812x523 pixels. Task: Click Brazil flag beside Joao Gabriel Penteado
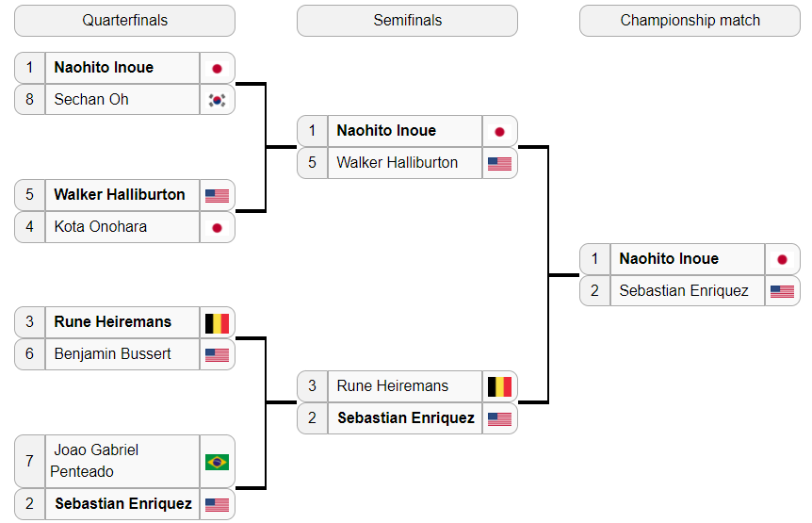tap(217, 462)
